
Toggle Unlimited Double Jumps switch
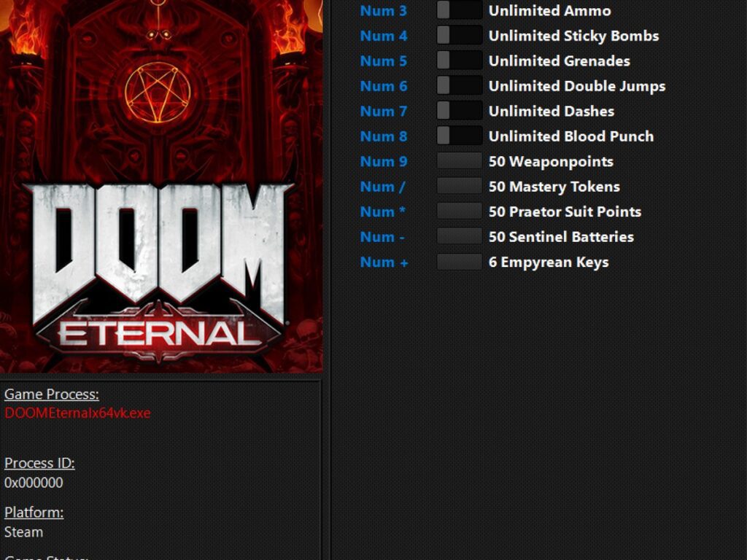point(460,86)
